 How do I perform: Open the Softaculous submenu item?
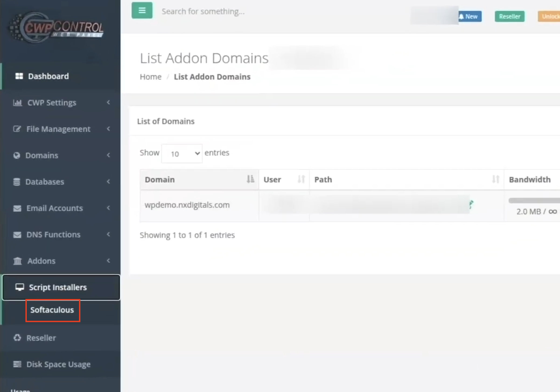[52, 310]
